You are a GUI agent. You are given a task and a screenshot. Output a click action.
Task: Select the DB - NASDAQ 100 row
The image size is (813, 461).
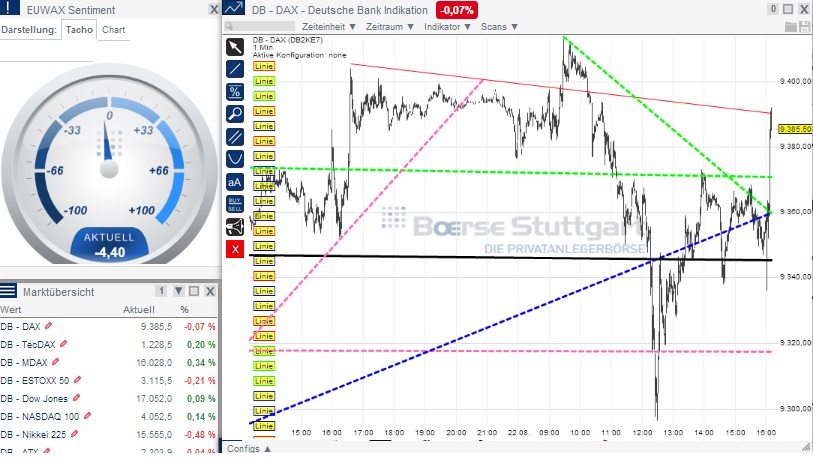pos(108,416)
